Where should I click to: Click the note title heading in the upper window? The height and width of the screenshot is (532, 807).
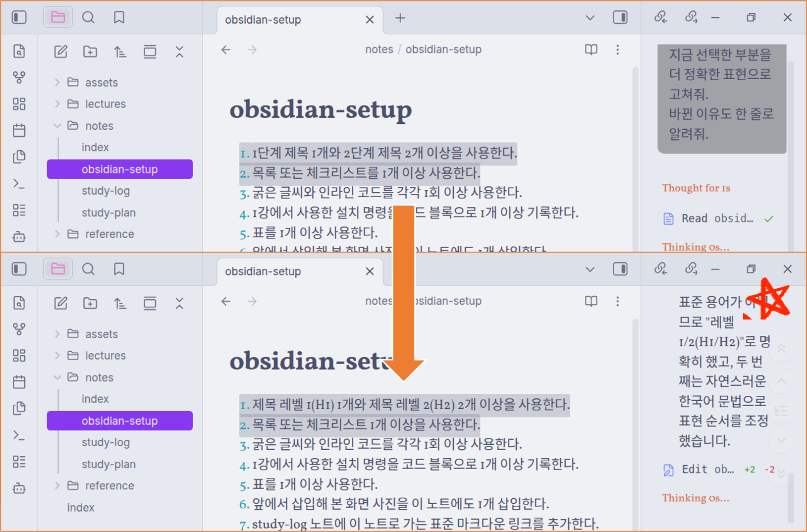point(321,109)
